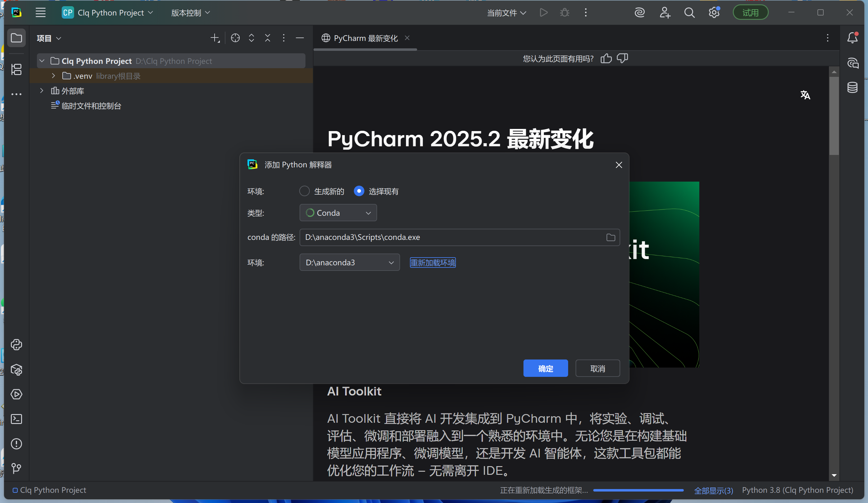The image size is (868, 503).
Task: Open more run actions menu
Action: click(586, 13)
